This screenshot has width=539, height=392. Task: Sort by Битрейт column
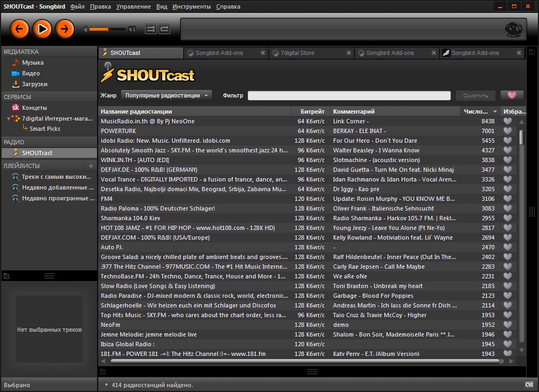pyautogui.click(x=311, y=111)
